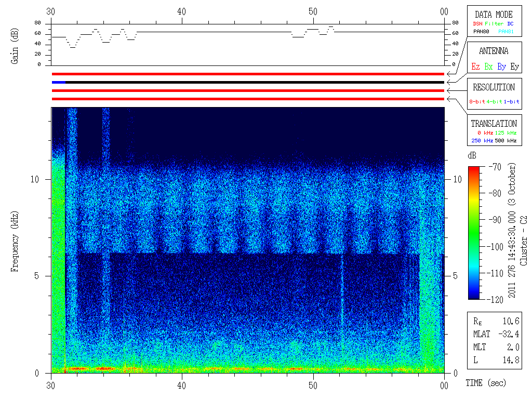Click the TRANSLATION legend title
This screenshot has height=399, width=532.
click(x=494, y=124)
